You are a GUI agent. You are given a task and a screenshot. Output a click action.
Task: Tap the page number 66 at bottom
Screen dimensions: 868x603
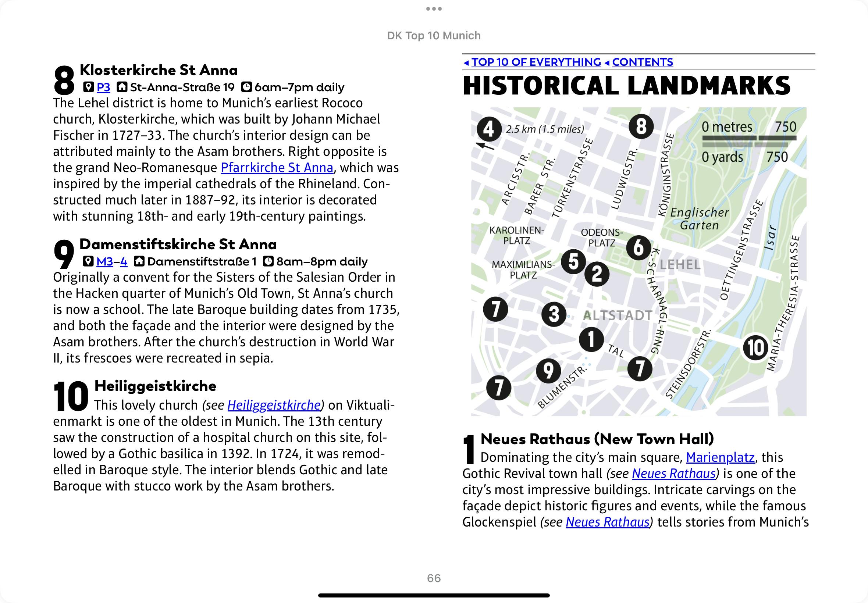(434, 578)
